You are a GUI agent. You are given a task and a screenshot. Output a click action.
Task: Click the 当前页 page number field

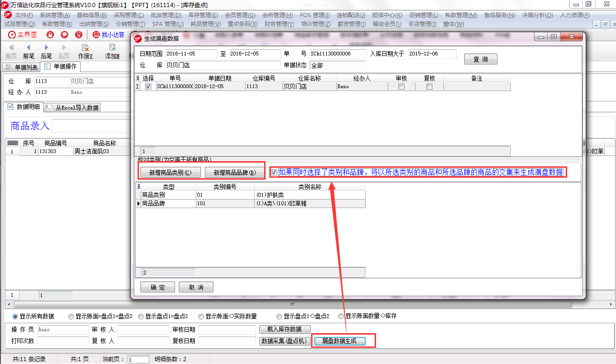[138, 360]
